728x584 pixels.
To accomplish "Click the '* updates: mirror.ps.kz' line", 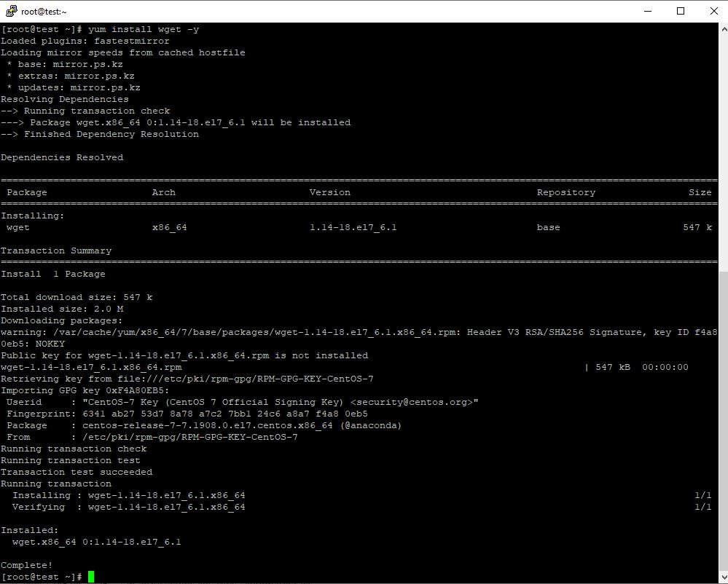I will 74,87.
